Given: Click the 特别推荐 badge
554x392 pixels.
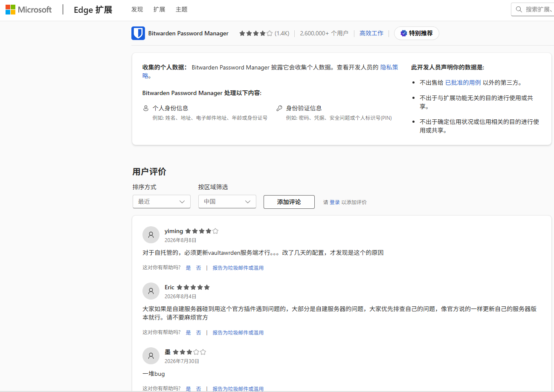Looking at the screenshot, I should [416, 33].
